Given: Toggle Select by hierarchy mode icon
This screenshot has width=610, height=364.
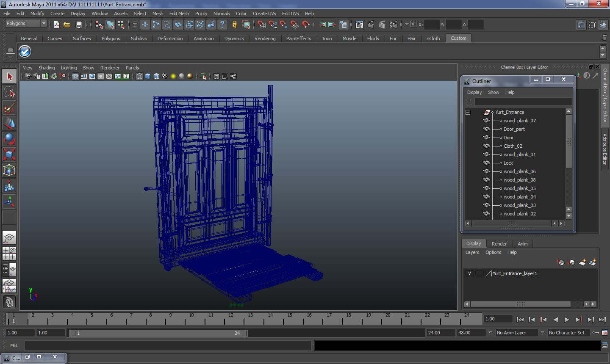Looking at the screenshot, I should pos(99,25).
